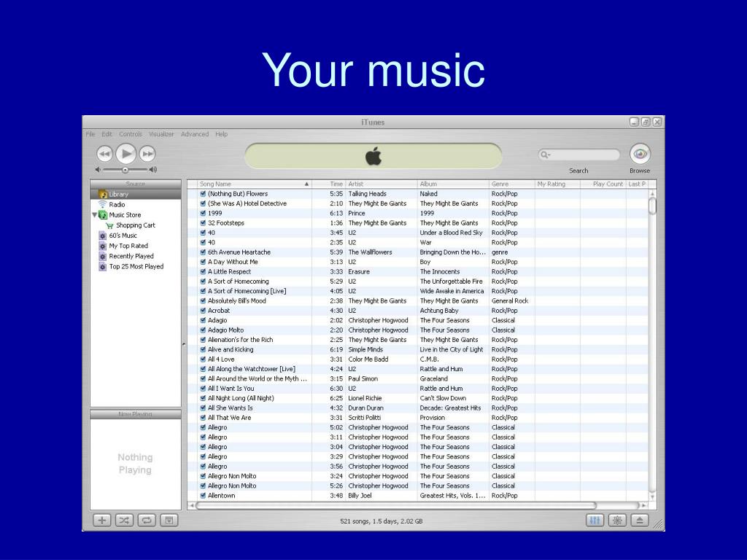
Task: Click the vertical scrollbar thumb
Action: pos(652,206)
